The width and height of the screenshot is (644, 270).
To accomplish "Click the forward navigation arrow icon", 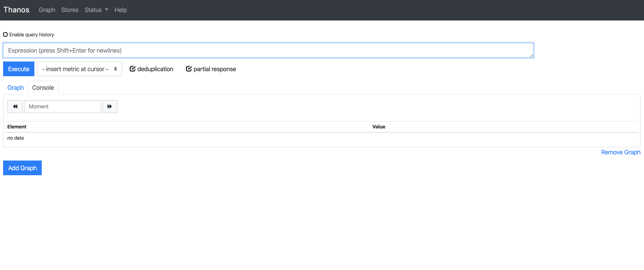I will point(110,106).
